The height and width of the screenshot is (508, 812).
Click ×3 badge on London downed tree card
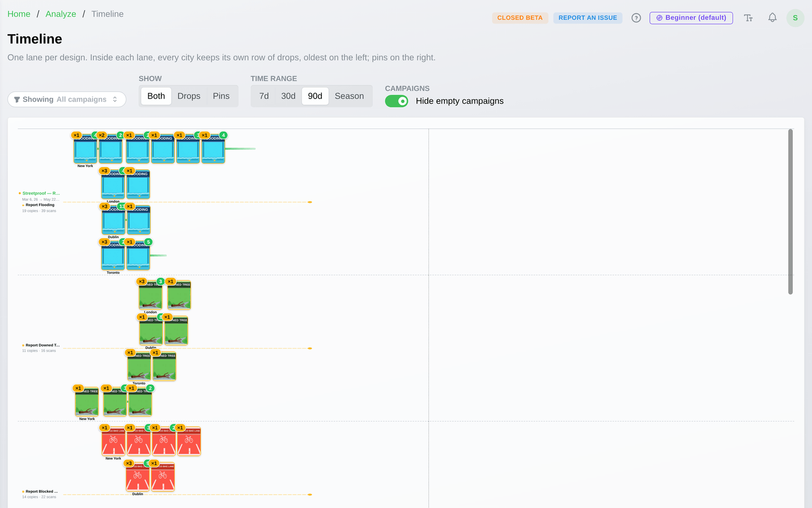click(x=142, y=281)
